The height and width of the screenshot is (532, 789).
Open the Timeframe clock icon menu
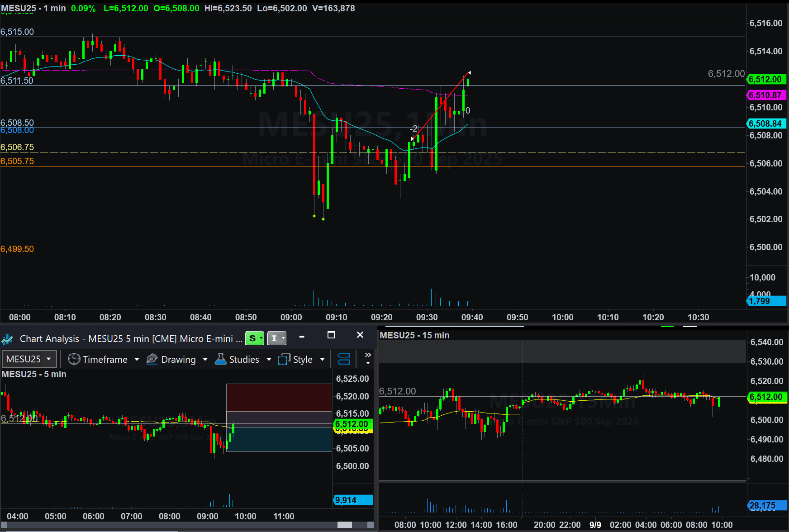coord(73,359)
